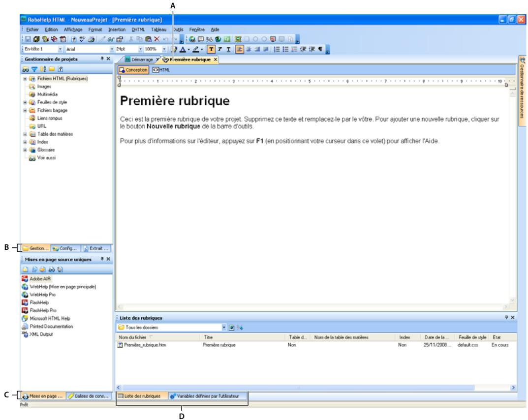Click the binoculars search icon in Gestionnaire de projets

(x=26, y=69)
